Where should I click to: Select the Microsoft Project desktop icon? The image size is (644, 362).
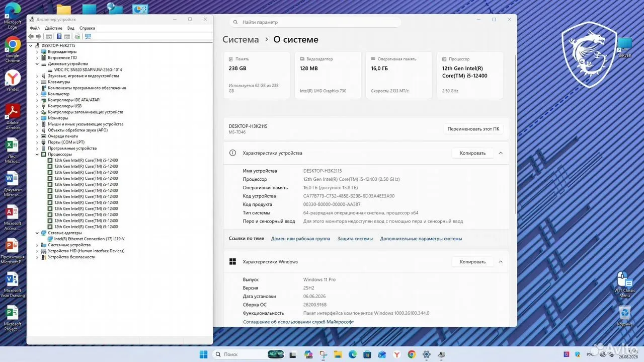point(13,318)
